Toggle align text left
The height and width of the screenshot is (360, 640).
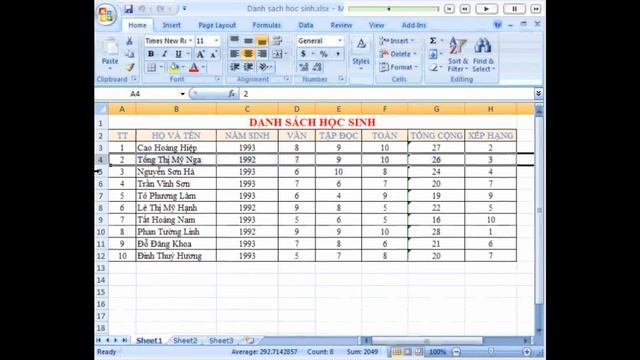click(234, 54)
